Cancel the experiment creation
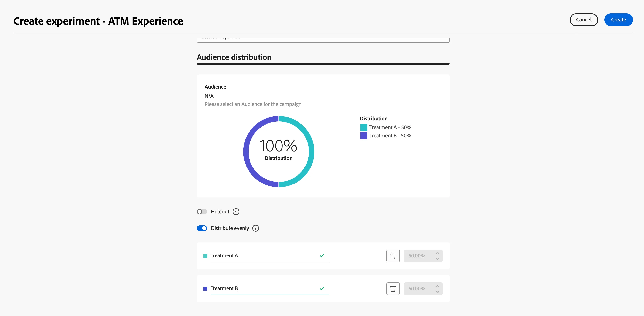644x316 pixels. coord(584,20)
